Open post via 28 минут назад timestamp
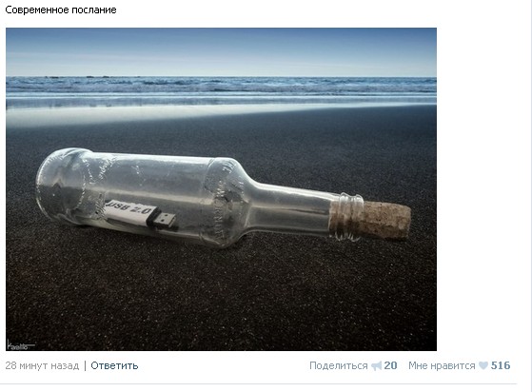The height and width of the screenshot is (392, 532). pyautogui.click(x=42, y=365)
